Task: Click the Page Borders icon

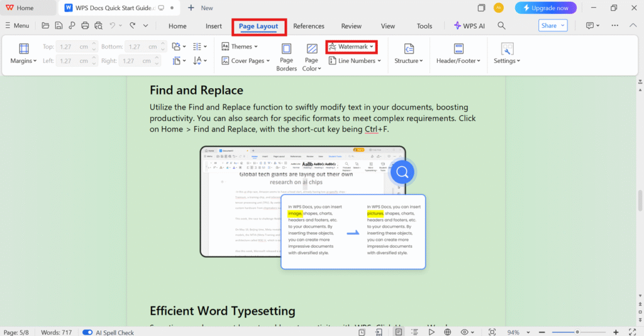Action: point(286,48)
